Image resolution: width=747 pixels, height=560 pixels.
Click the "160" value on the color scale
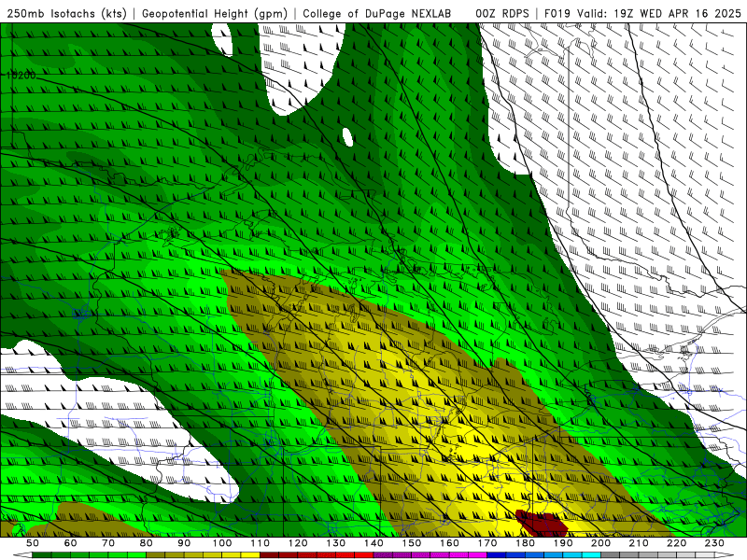pyautogui.click(x=449, y=543)
